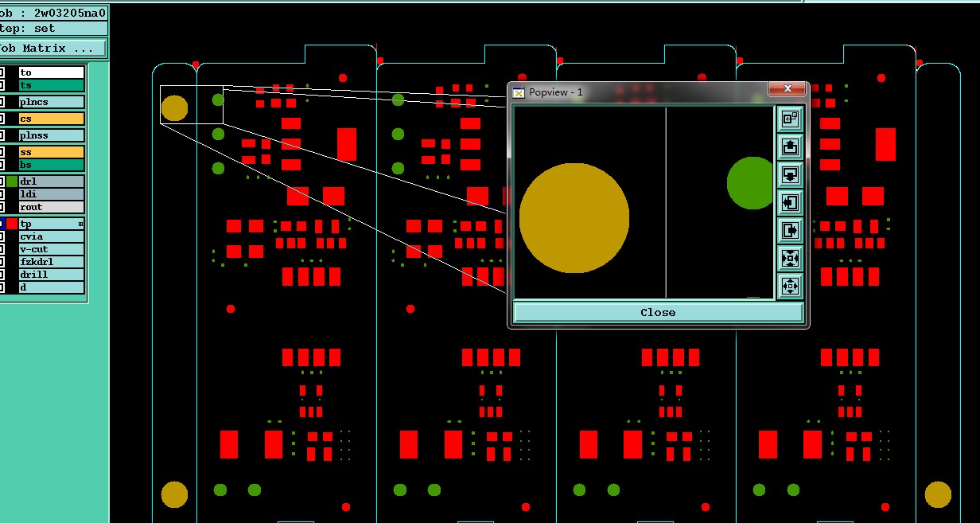This screenshot has height=523, width=980.
Task: Select the 'v-cut' layer row
Action: tap(51, 249)
